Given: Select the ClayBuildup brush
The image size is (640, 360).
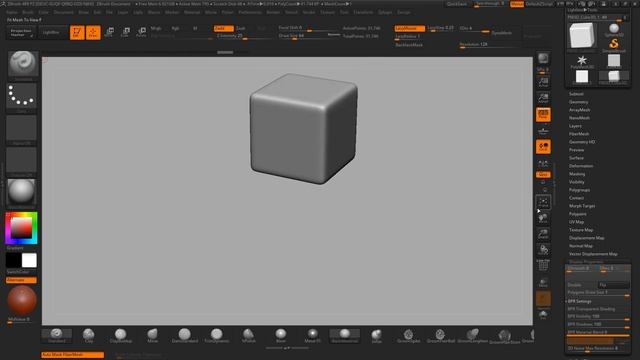Looking at the screenshot, I should pyautogui.click(x=120, y=336).
